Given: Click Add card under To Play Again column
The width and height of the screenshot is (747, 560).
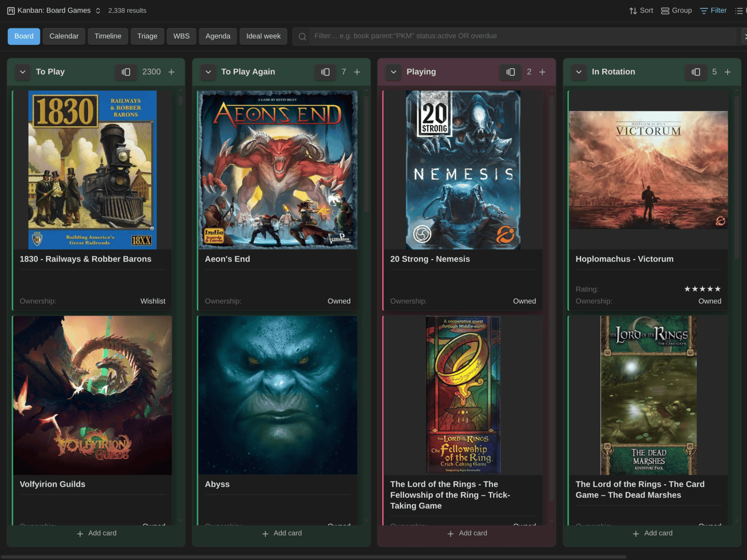Looking at the screenshot, I should pos(282,533).
